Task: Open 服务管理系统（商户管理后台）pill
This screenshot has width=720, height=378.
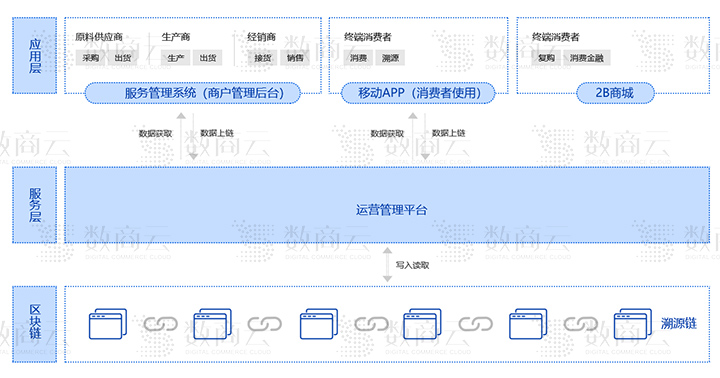Action: click(x=193, y=93)
